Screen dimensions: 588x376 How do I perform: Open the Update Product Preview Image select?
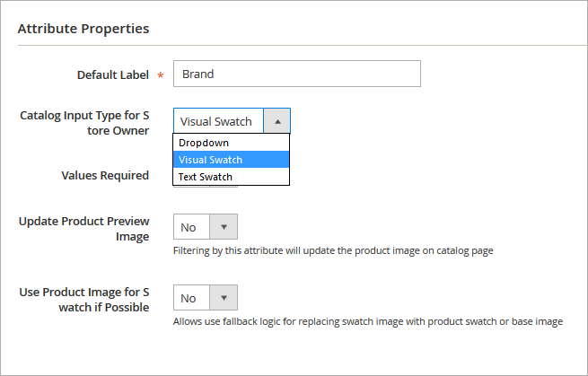(x=191, y=227)
